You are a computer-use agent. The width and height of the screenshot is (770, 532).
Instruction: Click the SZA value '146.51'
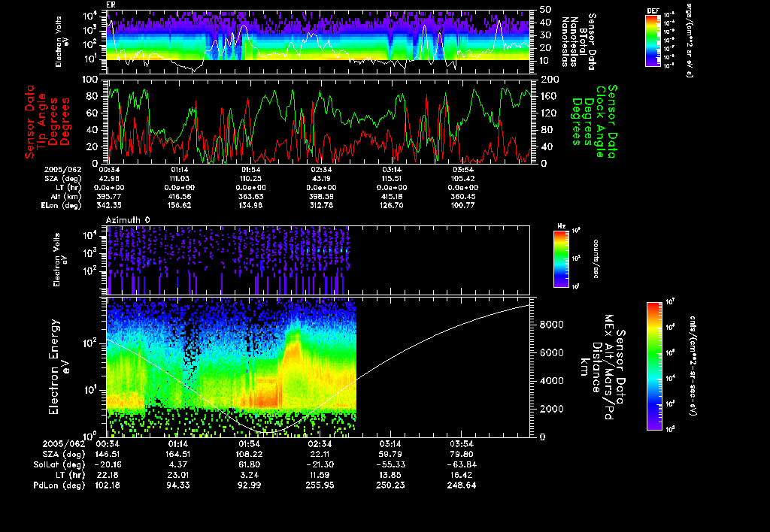[x=108, y=454]
